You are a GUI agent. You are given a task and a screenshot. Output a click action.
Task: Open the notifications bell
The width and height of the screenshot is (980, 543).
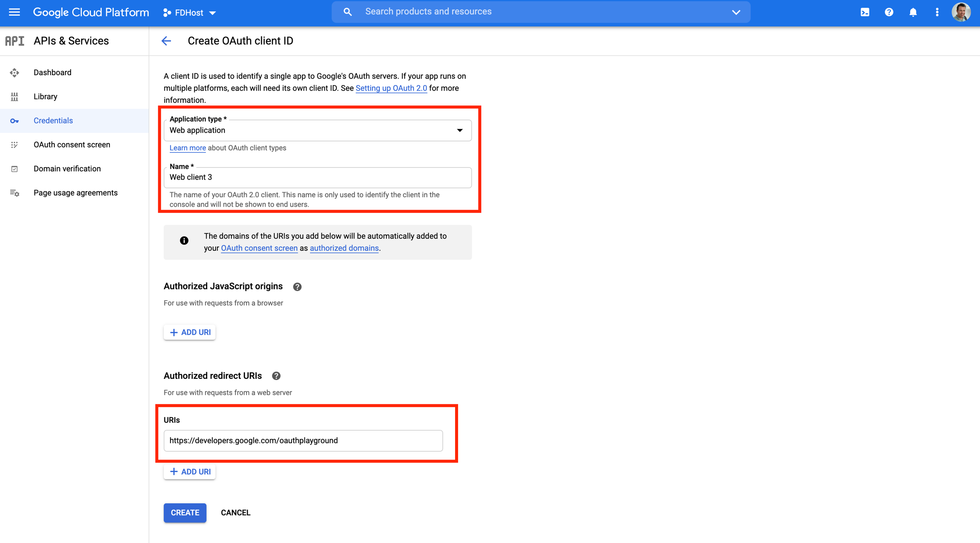point(913,12)
